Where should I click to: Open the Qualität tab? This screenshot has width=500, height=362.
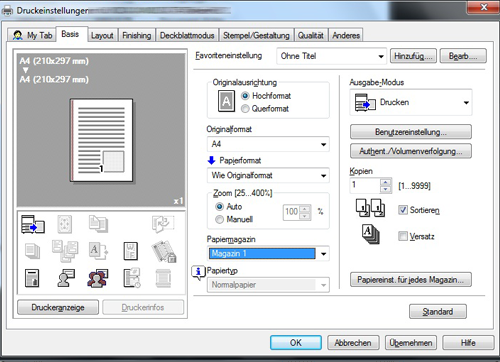click(x=311, y=35)
